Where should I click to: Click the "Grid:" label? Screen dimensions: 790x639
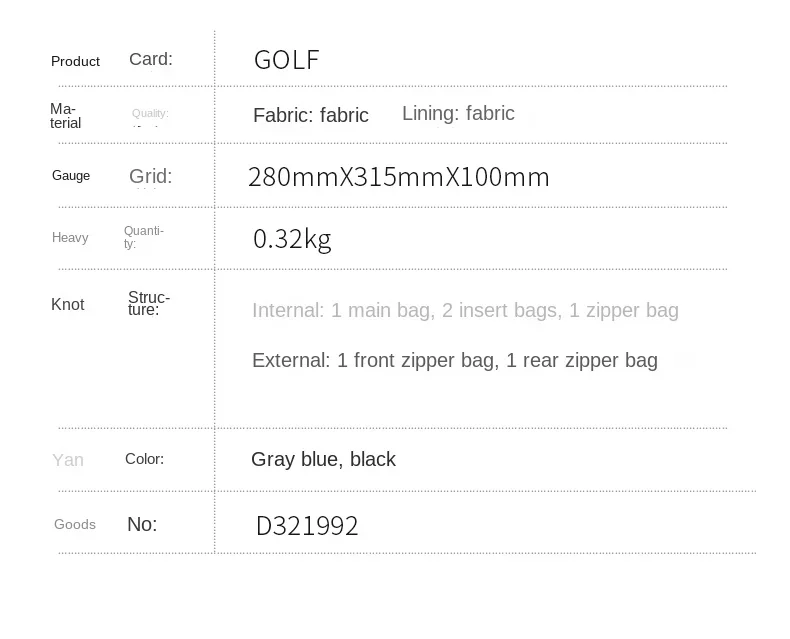coord(151,177)
